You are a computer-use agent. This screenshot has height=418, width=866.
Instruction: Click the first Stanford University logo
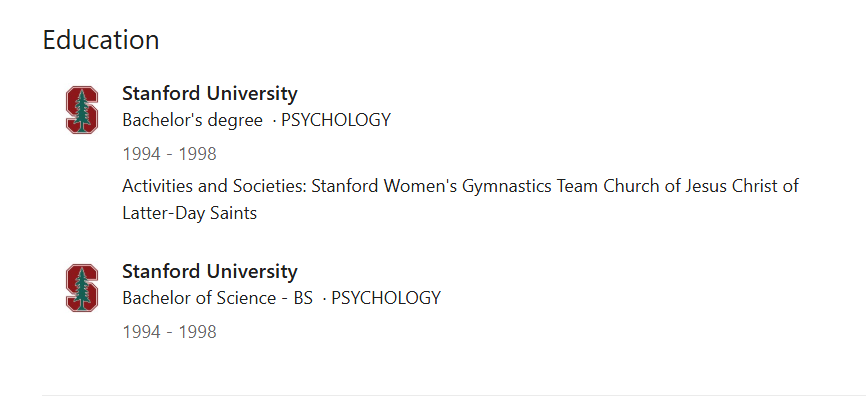coord(82,109)
